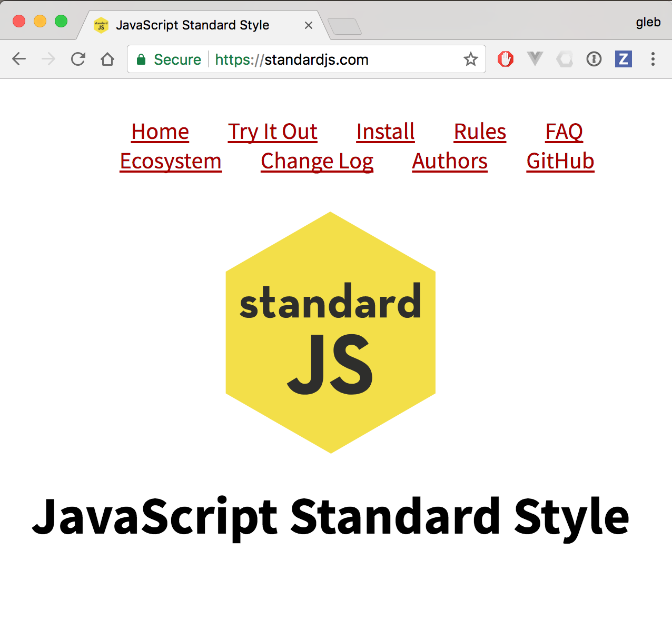Visit the FAQ link
Screen dimensions: 672x641
tap(564, 132)
